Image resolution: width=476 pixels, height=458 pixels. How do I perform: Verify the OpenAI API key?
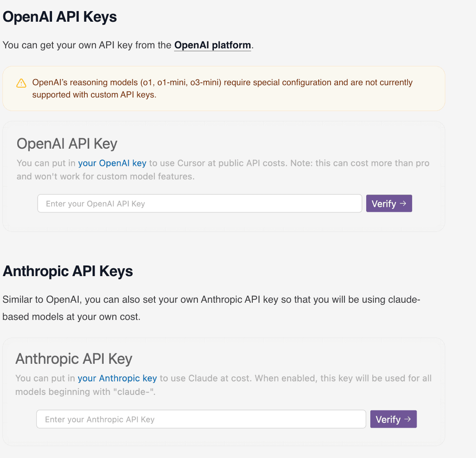click(x=389, y=203)
